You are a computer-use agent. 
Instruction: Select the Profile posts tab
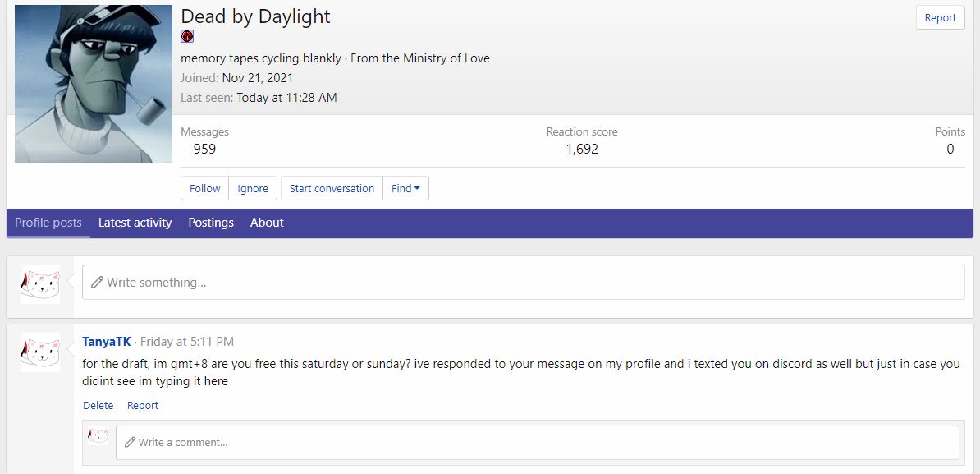pos(48,223)
